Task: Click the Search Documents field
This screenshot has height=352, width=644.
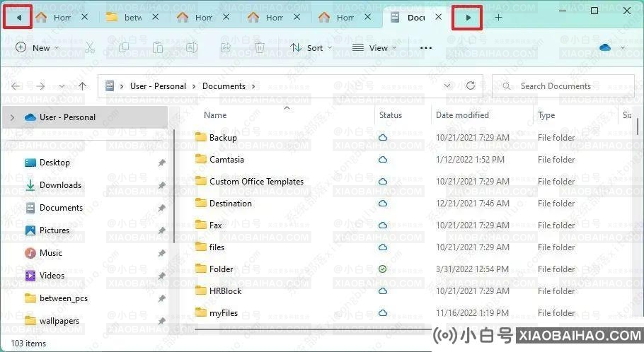Action: (563, 86)
